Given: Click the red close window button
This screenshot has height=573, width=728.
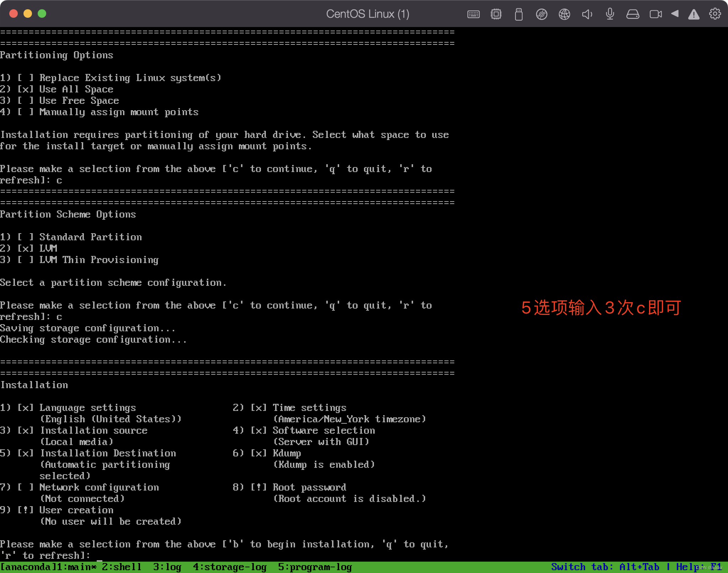Looking at the screenshot, I should (x=14, y=14).
